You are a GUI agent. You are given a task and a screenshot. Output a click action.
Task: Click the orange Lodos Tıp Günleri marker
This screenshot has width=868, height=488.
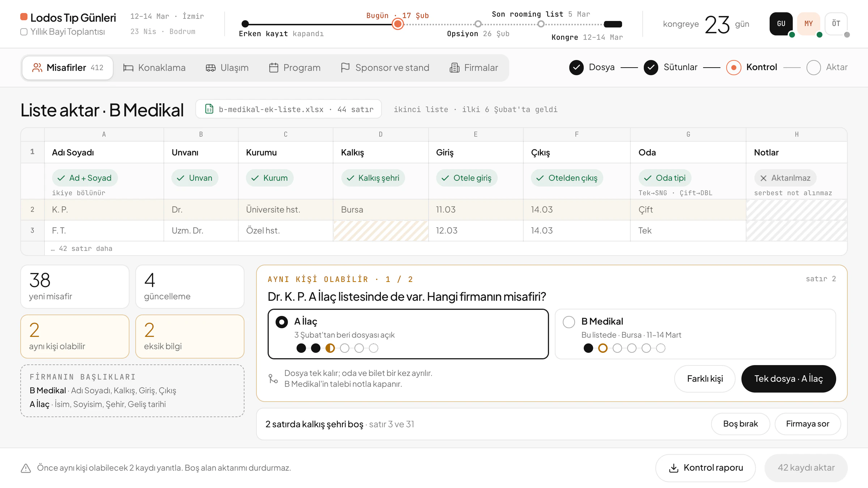24,17
